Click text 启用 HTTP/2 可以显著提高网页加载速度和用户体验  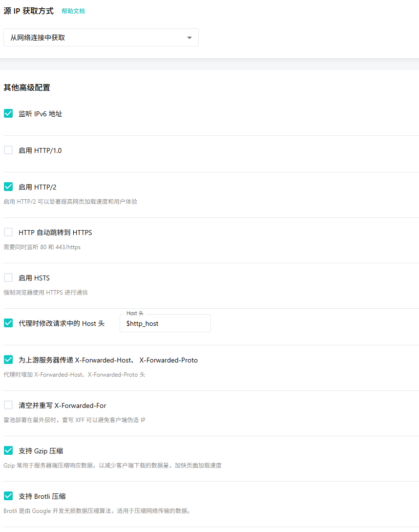(x=70, y=202)
